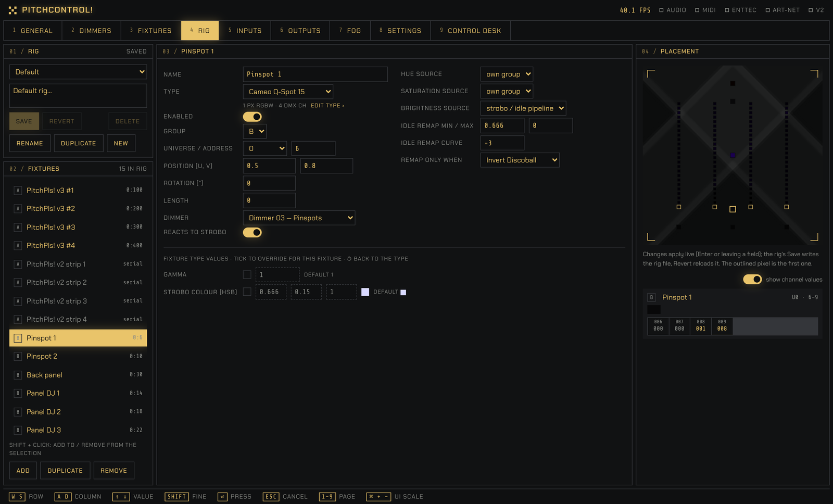This screenshot has width=833, height=504.
Task: Click group A badge of PitchPls! v3 #4
Action: tap(18, 246)
